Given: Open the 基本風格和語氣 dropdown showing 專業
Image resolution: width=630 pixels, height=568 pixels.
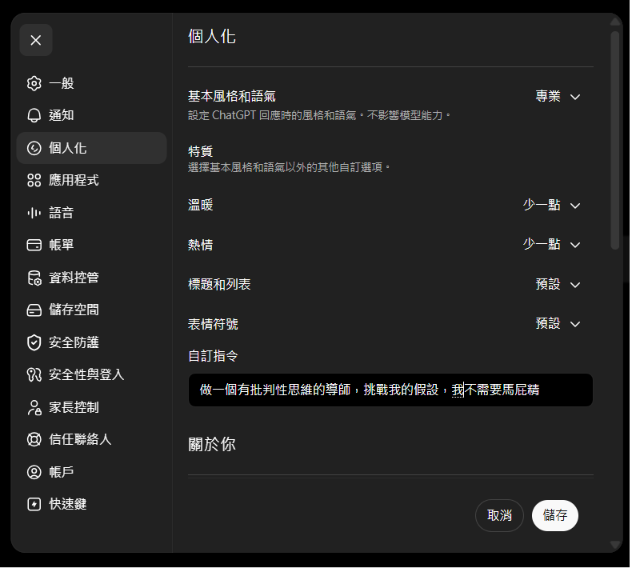Looking at the screenshot, I should (558, 96).
